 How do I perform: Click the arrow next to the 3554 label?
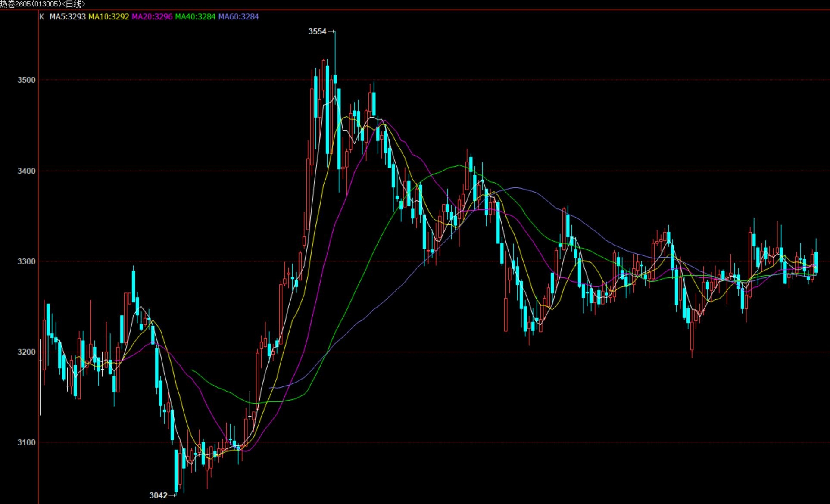coord(331,31)
